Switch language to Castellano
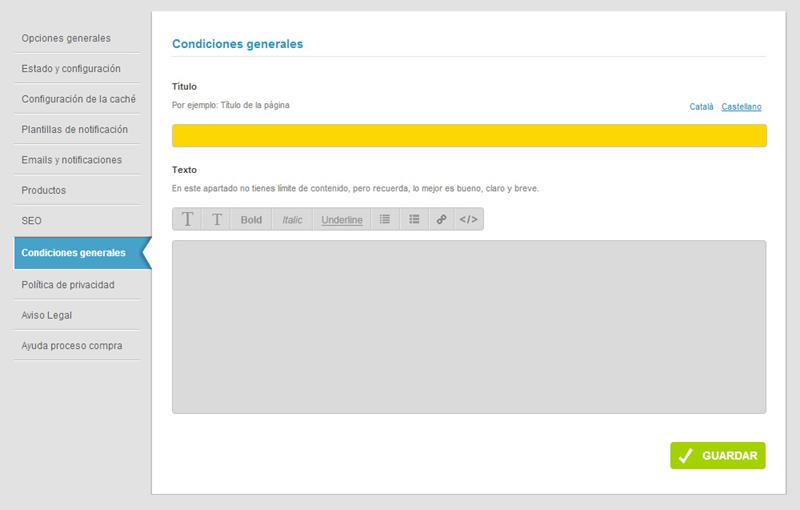This screenshot has height=510, width=800. (742, 106)
